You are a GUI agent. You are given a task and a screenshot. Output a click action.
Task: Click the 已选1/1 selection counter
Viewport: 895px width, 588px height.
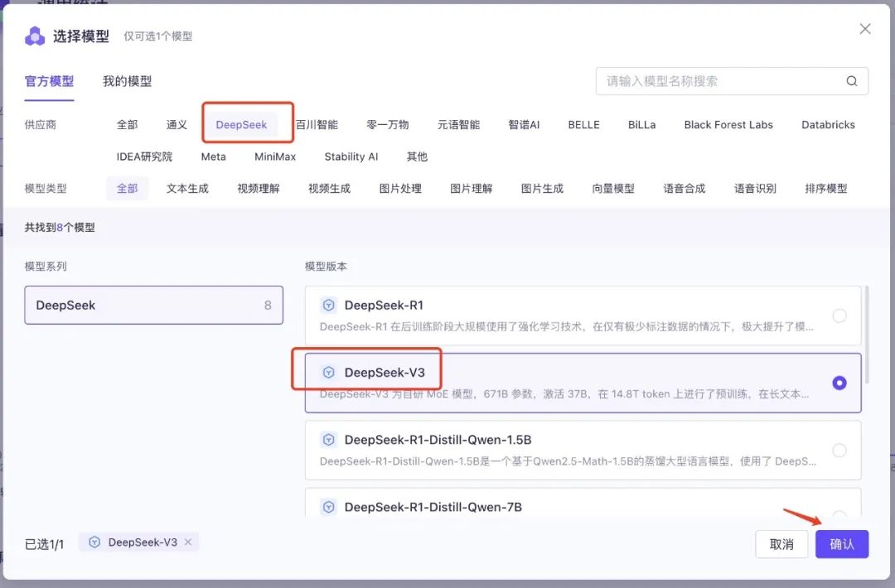coord(45,544)
